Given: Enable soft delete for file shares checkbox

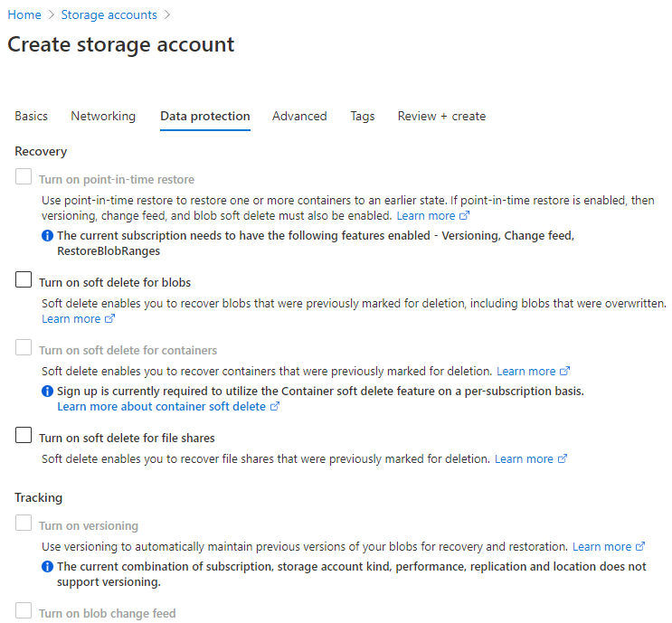Looking at the screenshot, I should (x=24, y=437).
